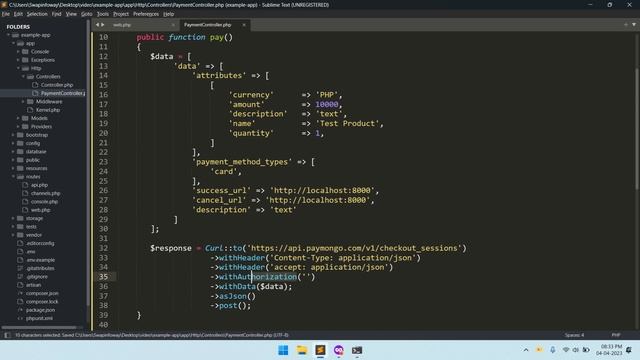
Task: Open the purple chat app taskbar icon
Action: pyautogui.click(x=339, y=350)
